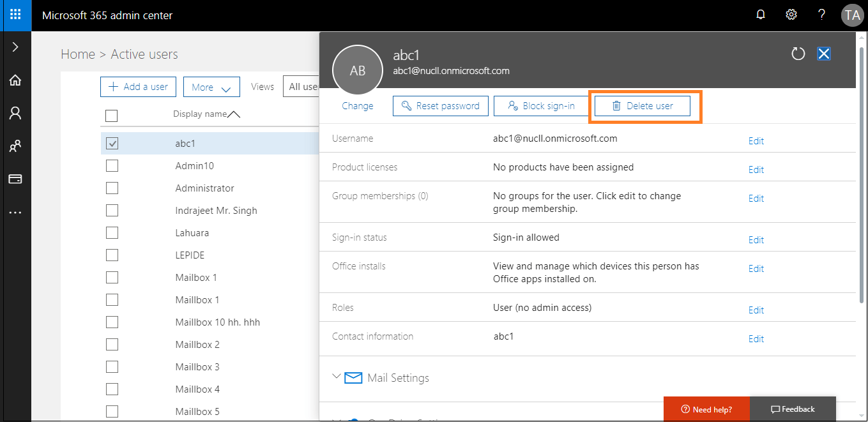The height and width of the screenshot is (422, 868).
Task: Click the Delete user button
Action: pyautogui.click(x=642, y=105)
